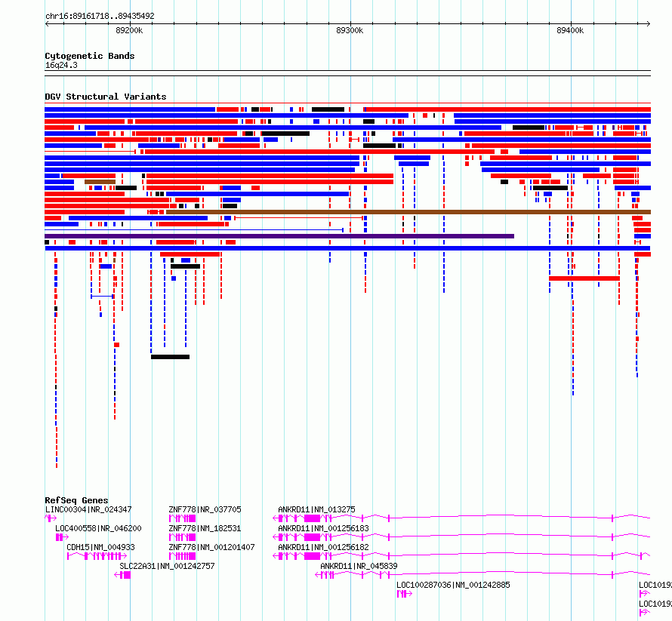Click the ZNF778 NM_182531 transcript glyph
The height and width of the screenshot is (621, 672).
(x=183, y=537)
